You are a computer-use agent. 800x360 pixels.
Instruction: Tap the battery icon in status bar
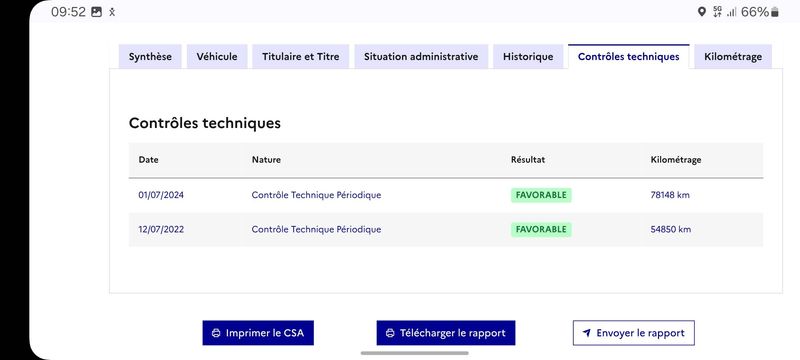coord(775,12)
